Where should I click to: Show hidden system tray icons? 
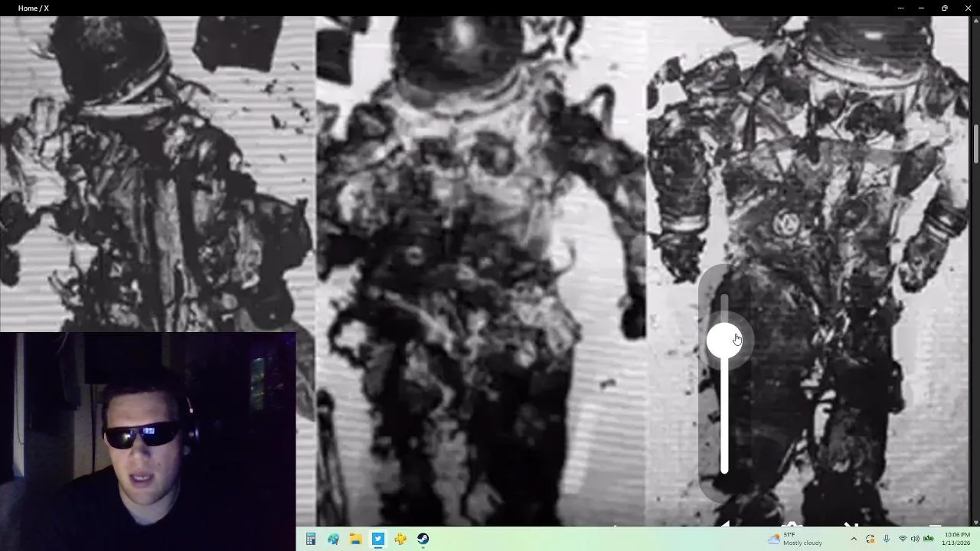click(854, 539)
